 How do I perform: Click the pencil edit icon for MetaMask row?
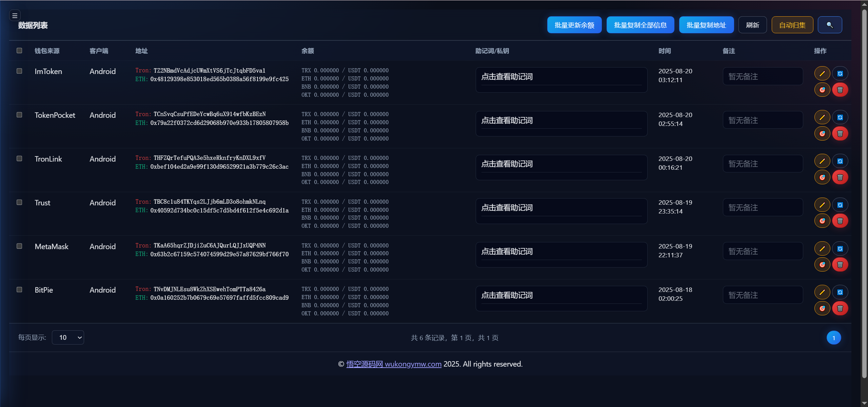tap(822, 249)
